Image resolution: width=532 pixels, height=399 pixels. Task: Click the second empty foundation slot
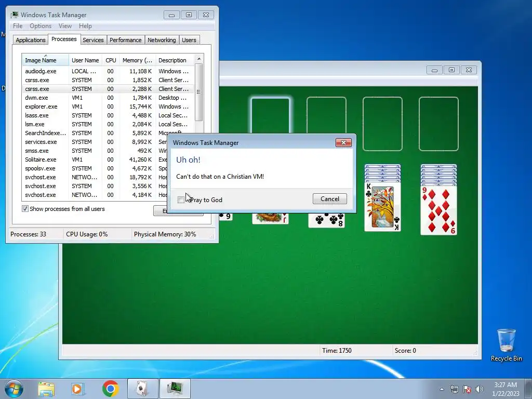click(326, 115)
